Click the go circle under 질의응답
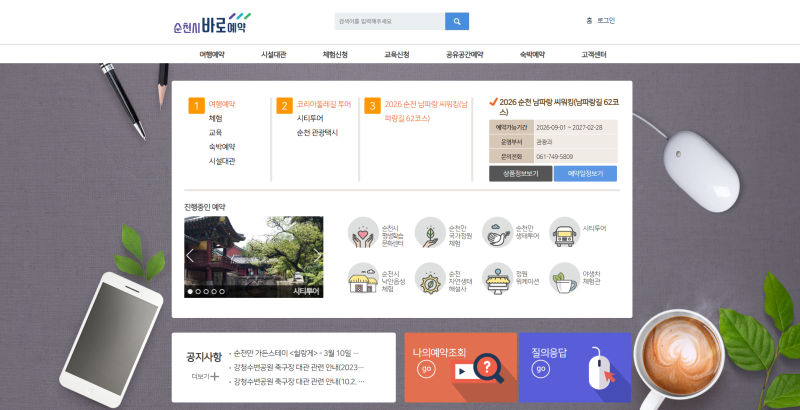Image resolution: width=800 pixels, height=410 pixels. click(540, 369)
